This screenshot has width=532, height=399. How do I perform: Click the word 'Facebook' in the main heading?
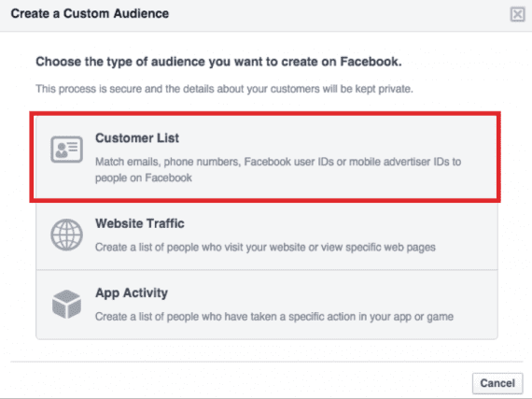[x=371, y=62]
